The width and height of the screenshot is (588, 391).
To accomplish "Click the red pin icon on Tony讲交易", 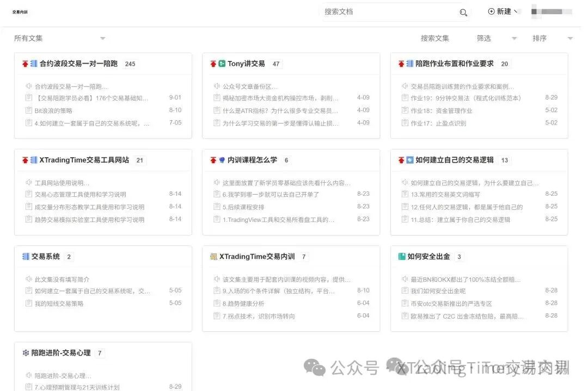I will pyautogui.click(x=213, y=64).
